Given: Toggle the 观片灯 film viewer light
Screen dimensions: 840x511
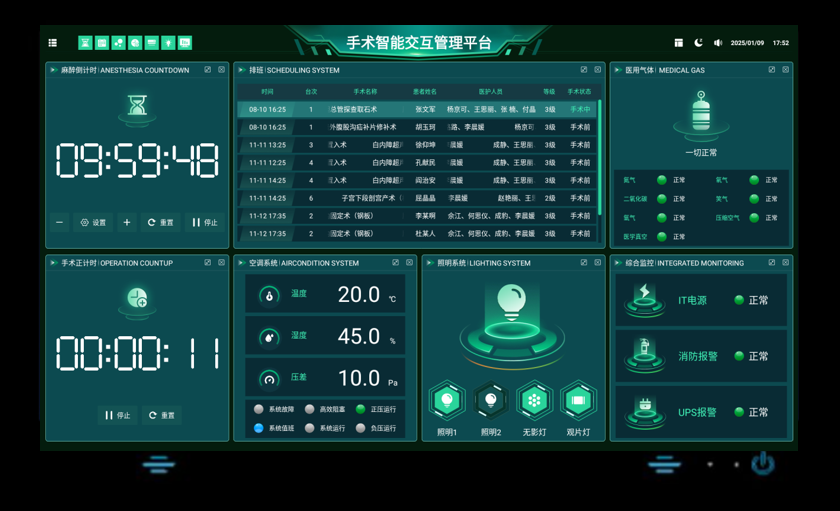Looking at the screenshot, I should click(x=578, y=401).
